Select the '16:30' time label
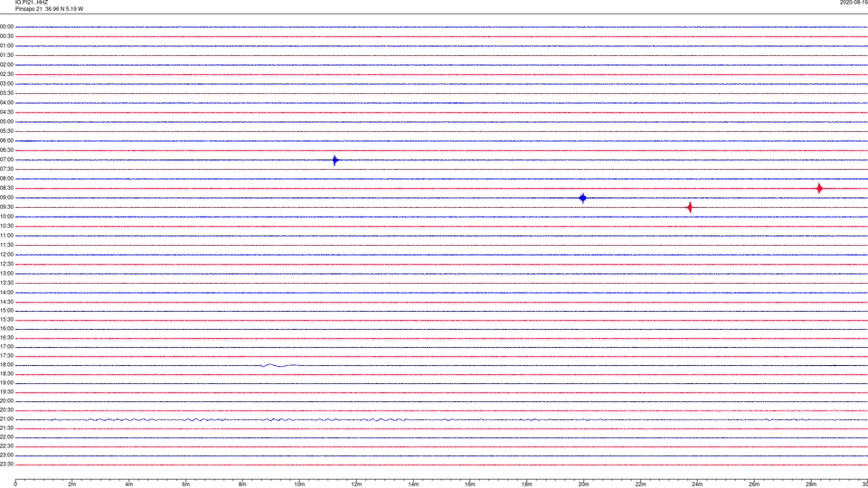The image size is (868, 488). point(6,337)
